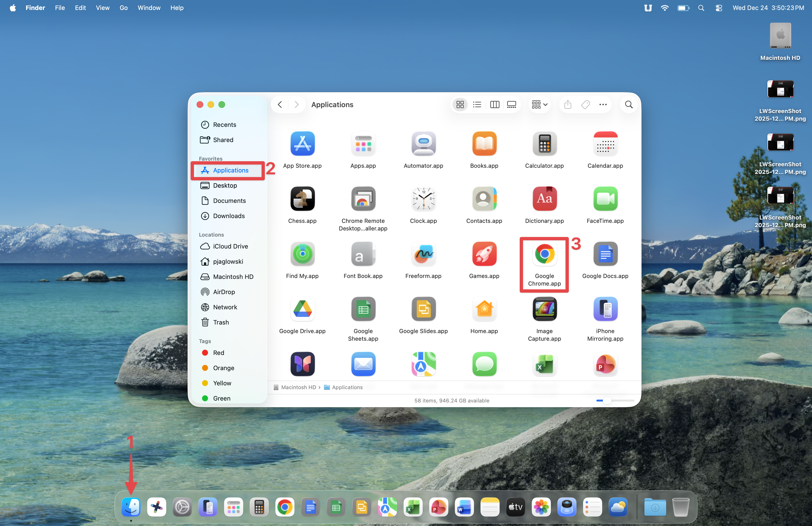Image resolution: width=812 pixels, height=526 pixels.
Task: Click the back navigation button
Action: 280,105
